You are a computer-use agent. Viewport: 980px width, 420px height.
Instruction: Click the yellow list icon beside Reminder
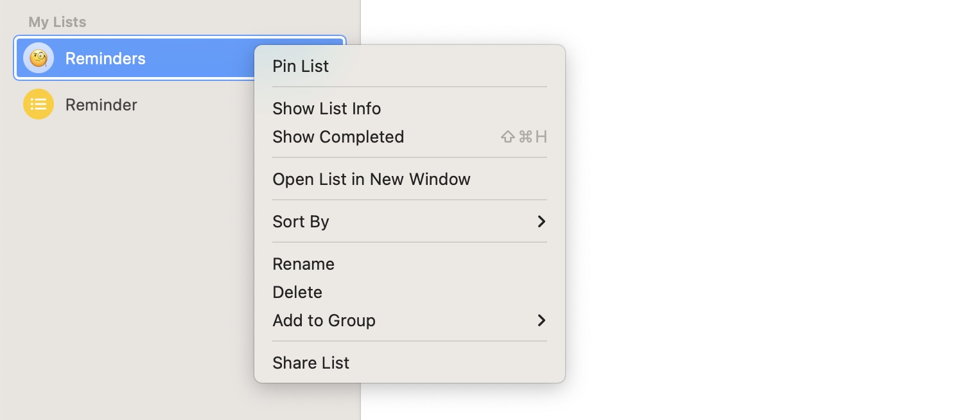pyautogui.click(x=39, y=104)
